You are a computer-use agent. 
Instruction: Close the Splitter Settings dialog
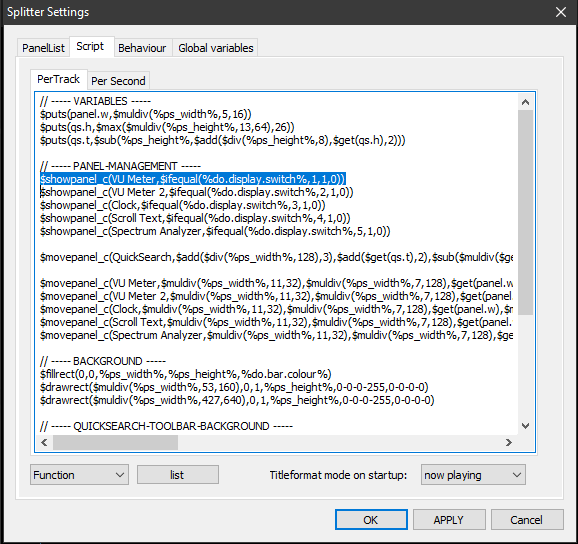click(x=561, y=12)
